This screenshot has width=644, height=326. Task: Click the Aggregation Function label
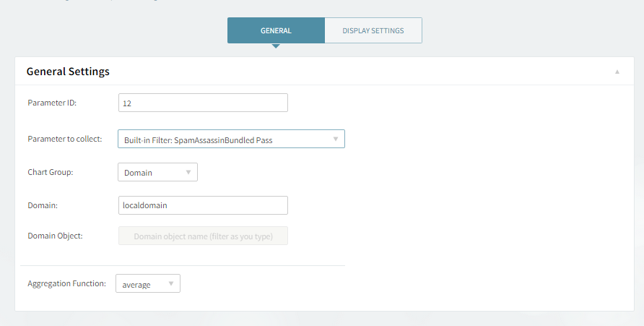coord(66,283)
